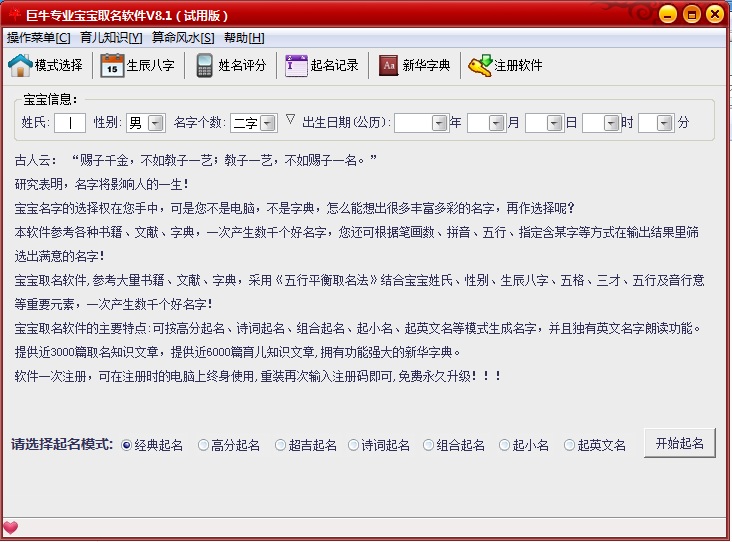The height and width of the screenshot is (542, 732).
Task: Open the 操作菜单 menu
Action: click(38, 38)
